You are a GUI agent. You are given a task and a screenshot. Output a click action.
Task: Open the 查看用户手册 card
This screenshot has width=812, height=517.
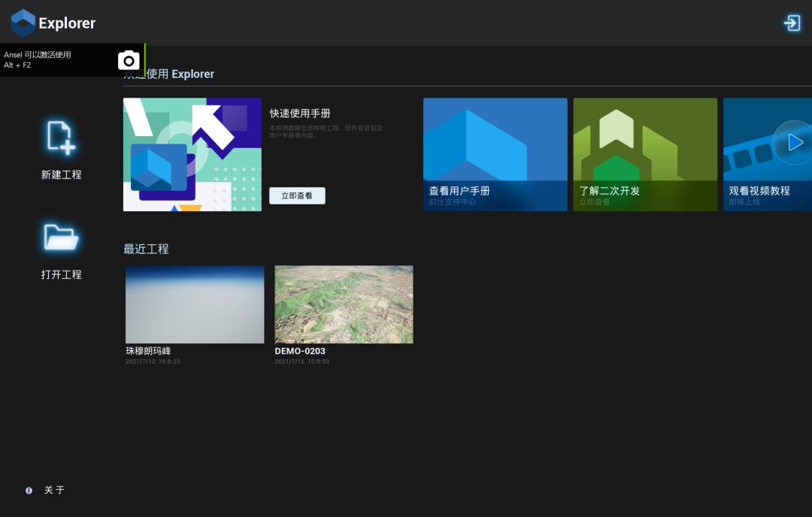click(495, 154)
